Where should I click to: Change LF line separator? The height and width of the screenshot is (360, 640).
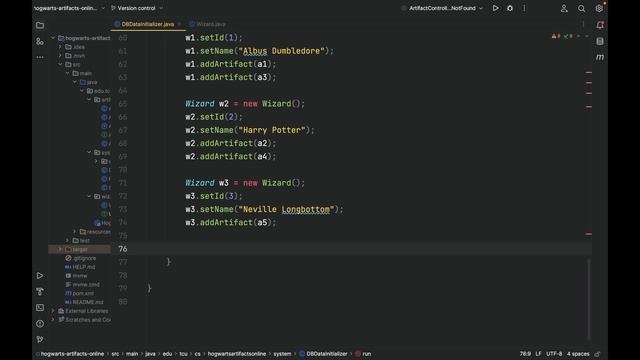point(538,354)
